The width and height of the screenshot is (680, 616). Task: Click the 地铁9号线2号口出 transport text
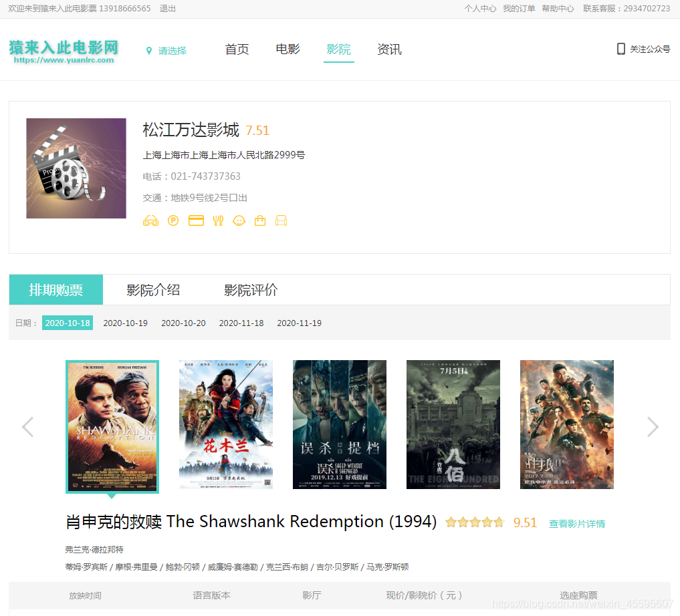[x=209, y=198]
